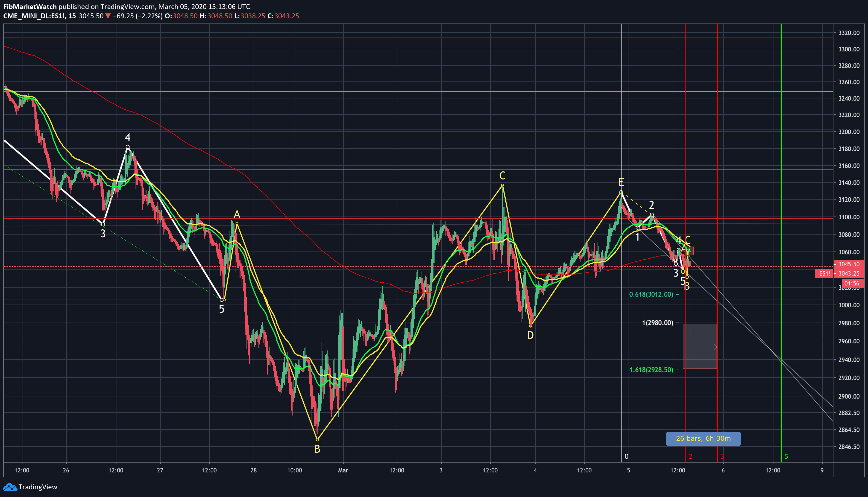Click the 2846.50 price axis label

coord(849,447)
